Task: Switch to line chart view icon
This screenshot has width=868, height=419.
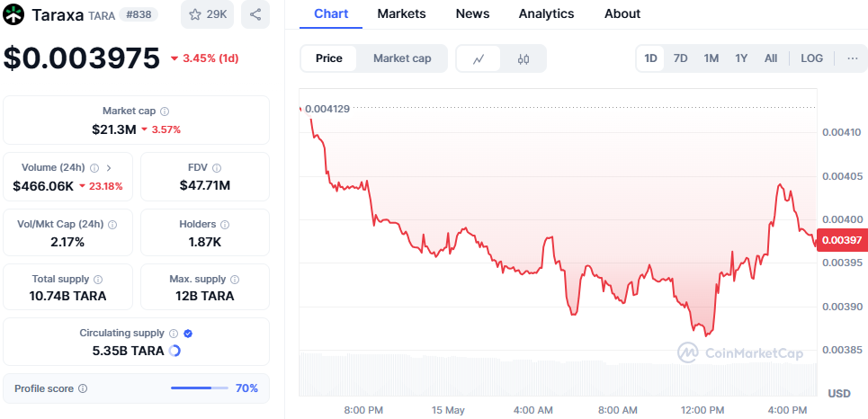Action: (479, 58)
